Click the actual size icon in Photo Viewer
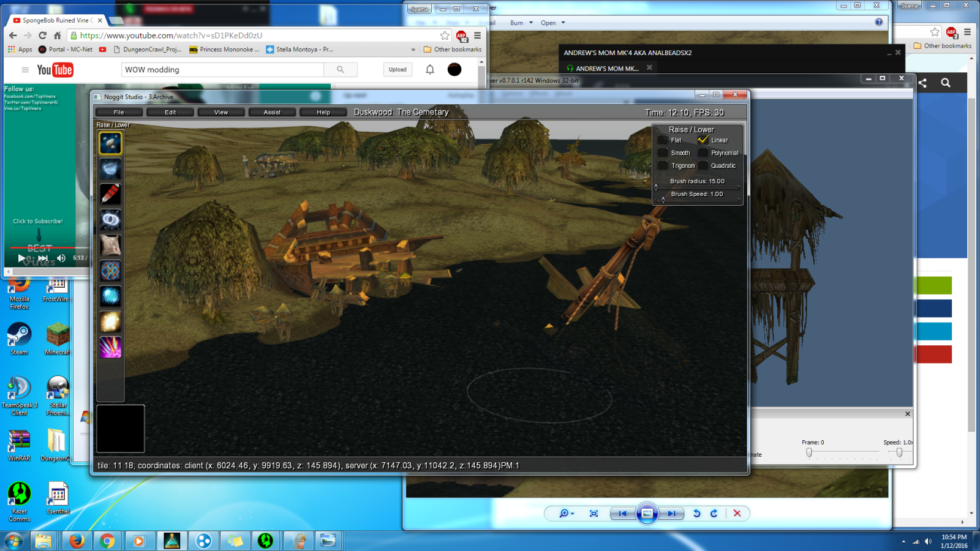 click(x=594, y=514)
